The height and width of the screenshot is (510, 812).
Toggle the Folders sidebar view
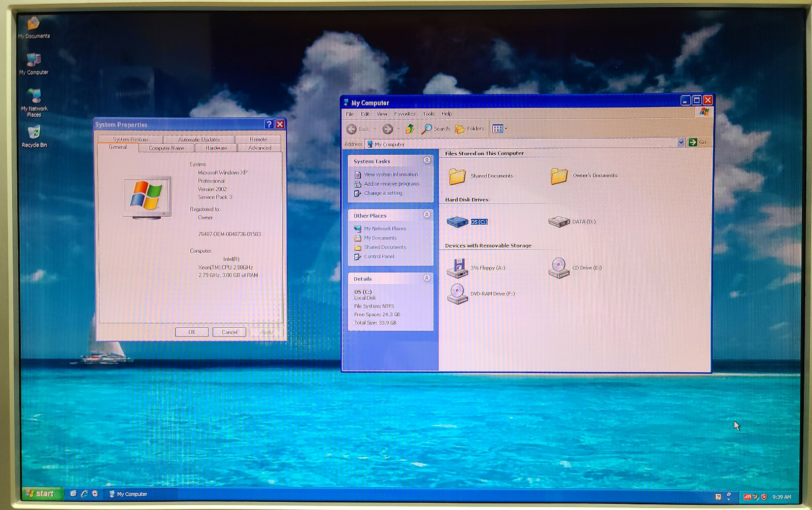tap(468, 128)
